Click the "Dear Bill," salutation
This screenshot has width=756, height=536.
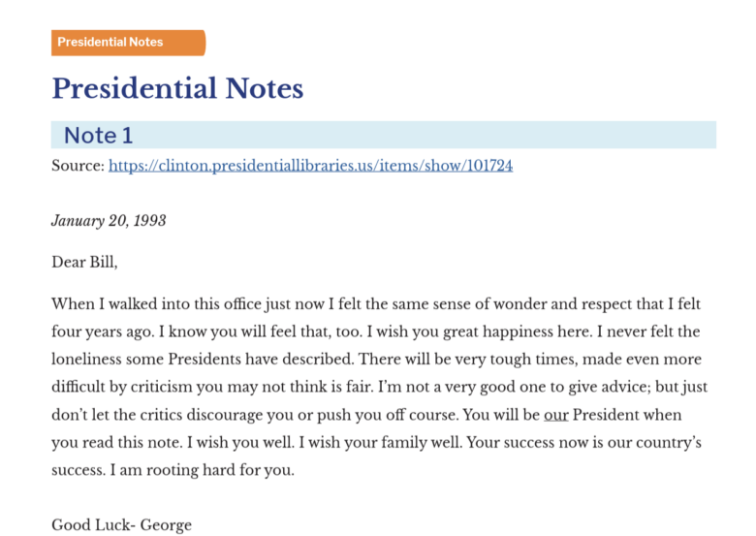[x=84, y=262]
